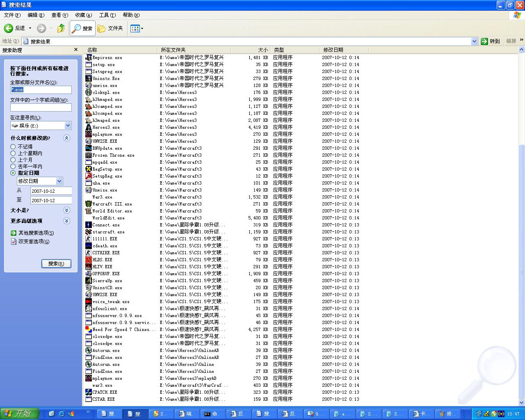Click the HLDS.EXE file icon
Screen dimensions: 525x420
(89, 260)
